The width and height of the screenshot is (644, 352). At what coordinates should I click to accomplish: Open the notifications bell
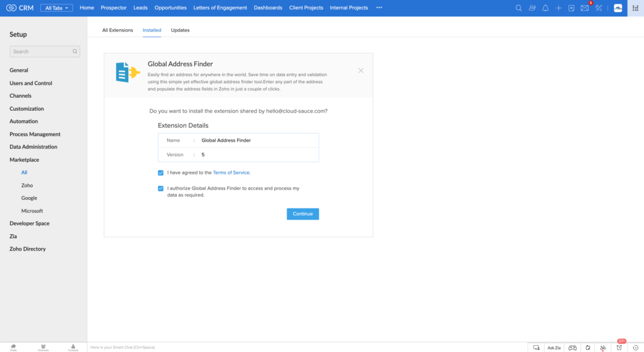[545, 8]
